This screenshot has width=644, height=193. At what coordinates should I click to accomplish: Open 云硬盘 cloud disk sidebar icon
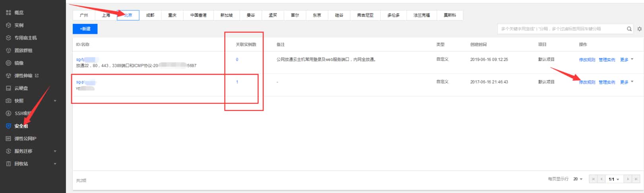8,88
